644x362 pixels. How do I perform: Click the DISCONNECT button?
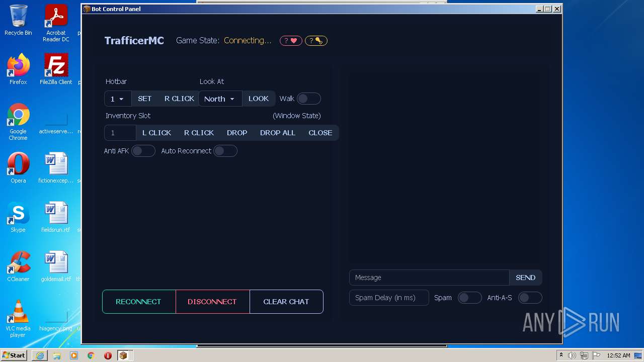point(212,302)
